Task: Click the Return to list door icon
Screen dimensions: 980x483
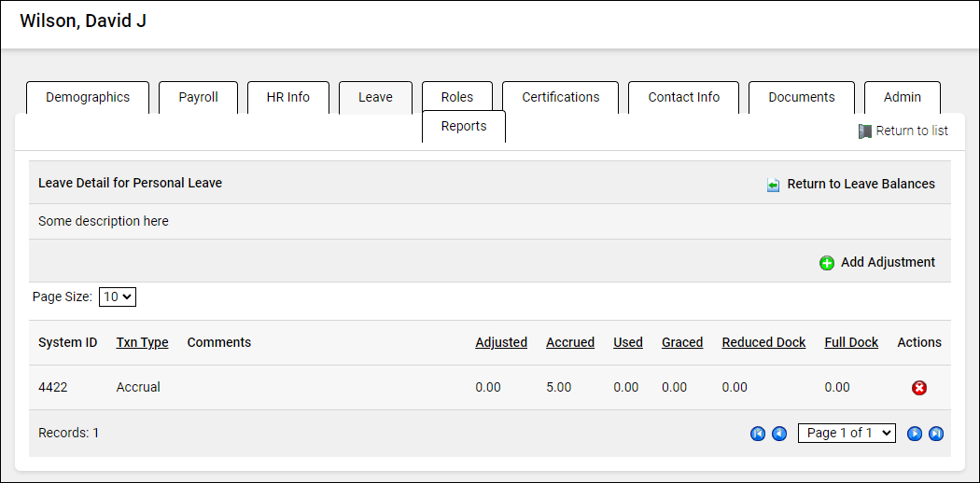Action: (x=864, y=131)
